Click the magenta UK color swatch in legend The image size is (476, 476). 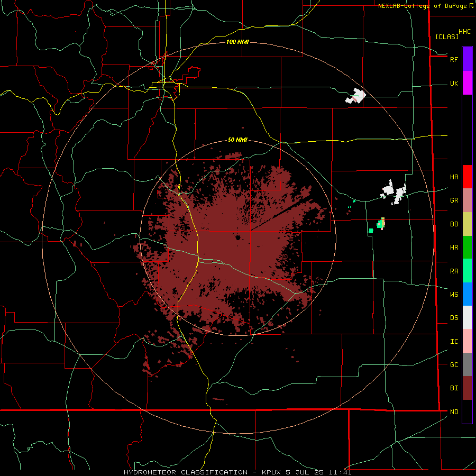point(467,83)
